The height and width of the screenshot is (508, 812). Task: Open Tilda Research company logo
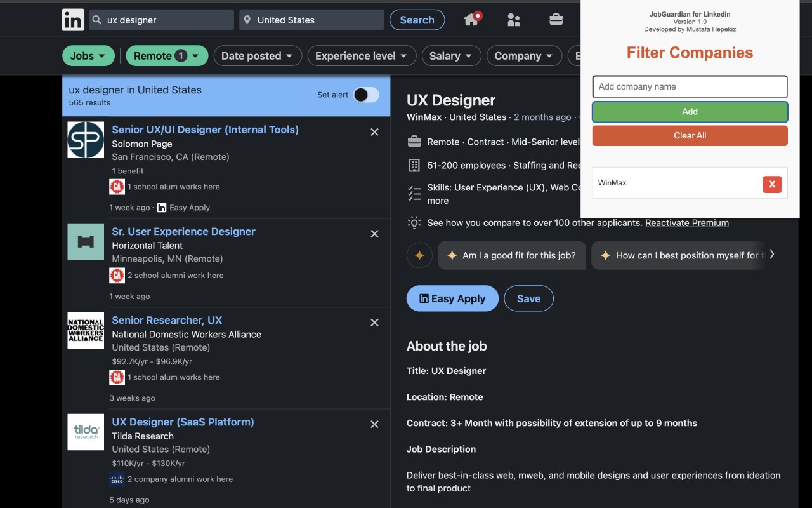86,432
